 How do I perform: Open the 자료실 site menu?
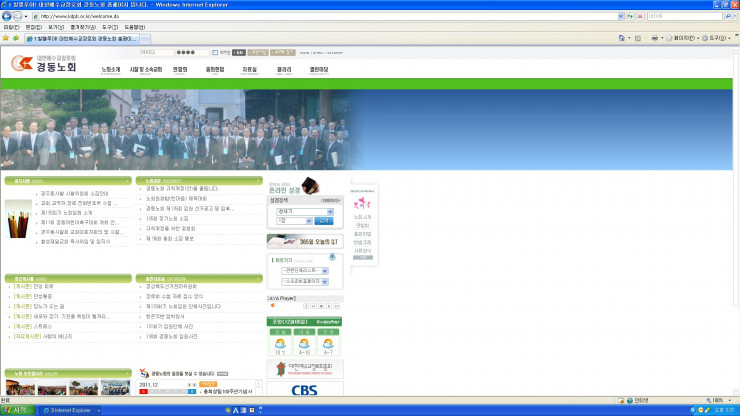coord(249,70)
